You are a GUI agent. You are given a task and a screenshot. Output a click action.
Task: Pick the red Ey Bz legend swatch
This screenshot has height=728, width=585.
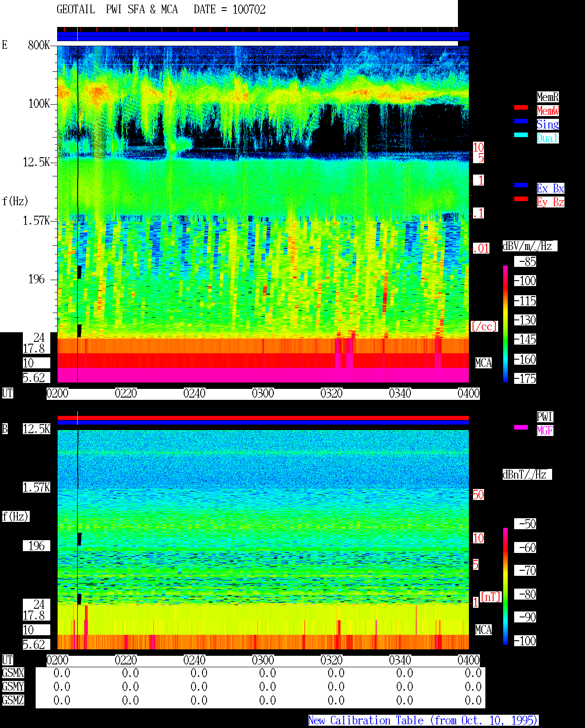521,199
